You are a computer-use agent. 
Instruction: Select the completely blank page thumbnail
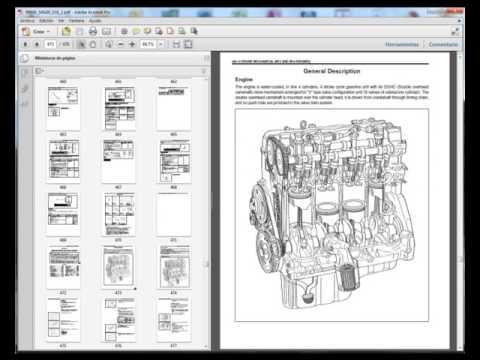click(174, 215)
